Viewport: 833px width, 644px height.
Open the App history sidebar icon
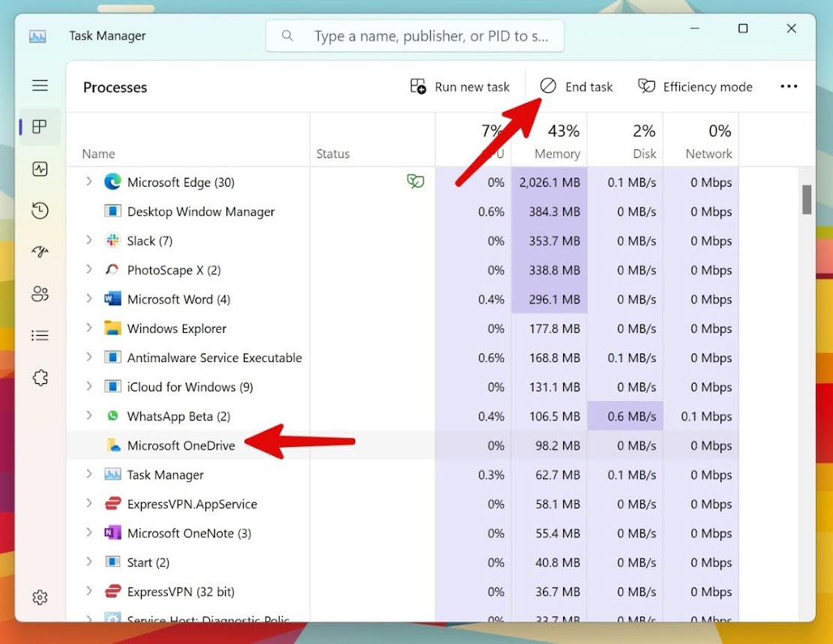click(x=40, y=211)
